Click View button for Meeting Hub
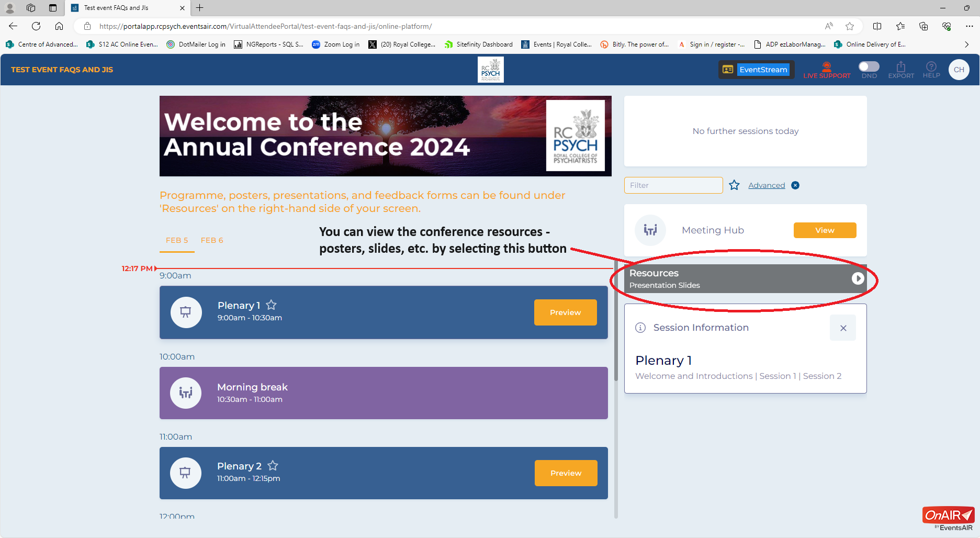Screen dimensions: 980x538 [x=825, y=230]
